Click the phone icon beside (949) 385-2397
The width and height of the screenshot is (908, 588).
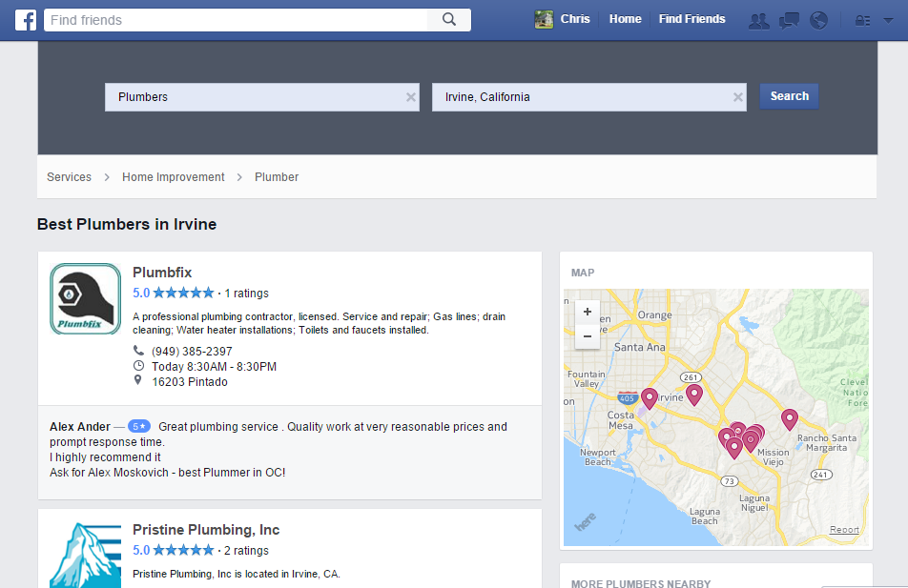pyautogui.click(x=138, y=351)
